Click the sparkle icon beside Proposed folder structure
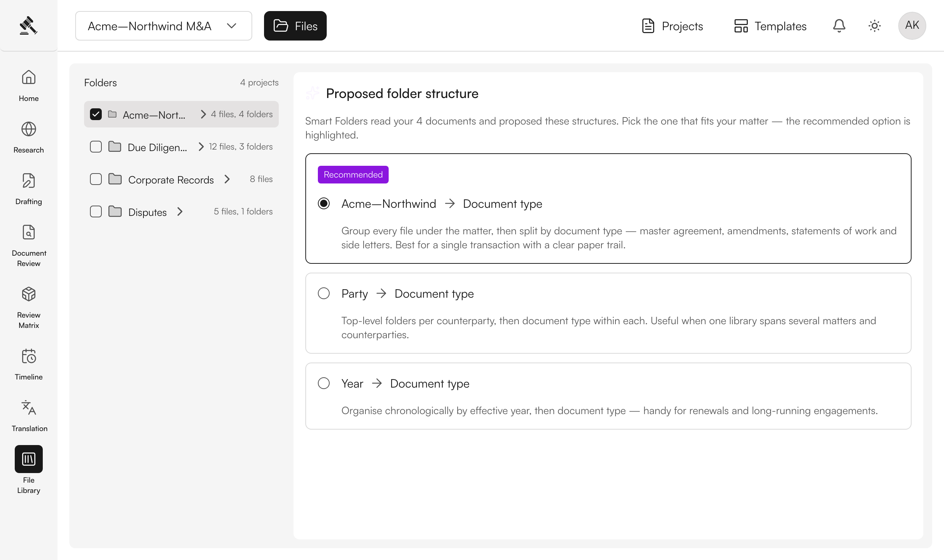The height and width of the screenshot is (560, 944). [x=313, y=93]
